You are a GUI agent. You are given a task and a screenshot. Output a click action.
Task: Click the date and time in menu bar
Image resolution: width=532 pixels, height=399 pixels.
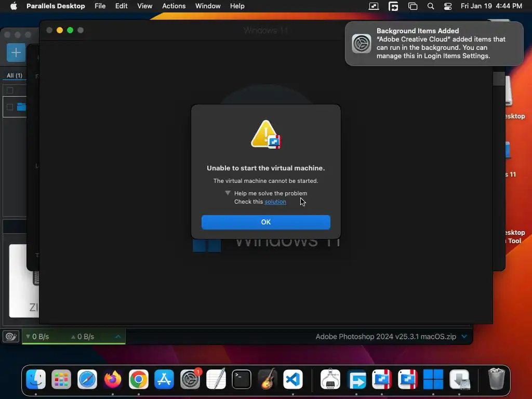491,6
